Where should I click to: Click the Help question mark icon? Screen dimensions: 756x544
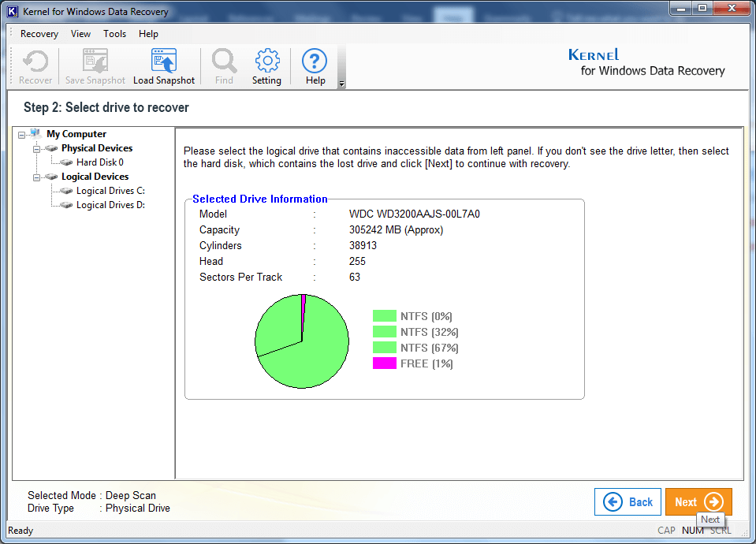coord(315,61)
